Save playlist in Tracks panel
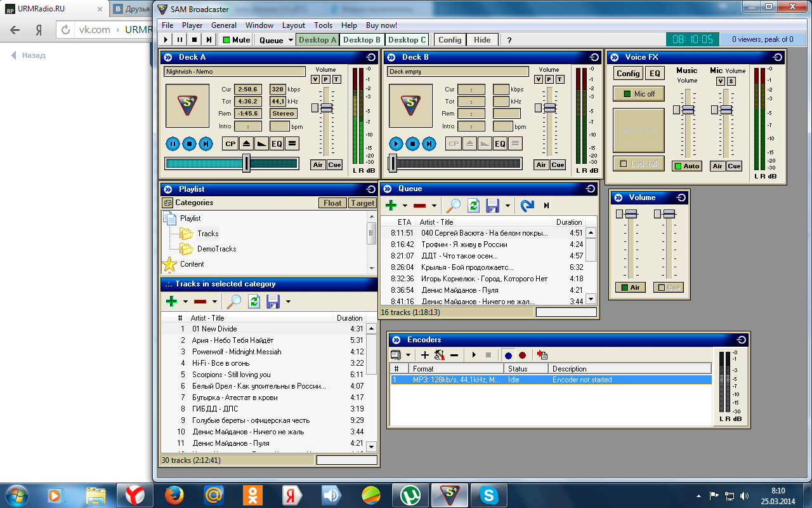This screenshot has height=508, width=812. [x=273, y=302]
